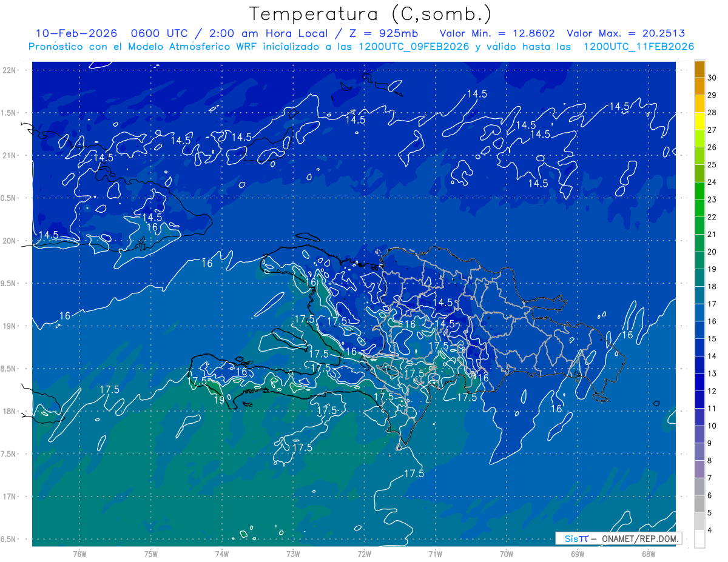This screenshot has width=728, height=562.
Task: Click the '21N' latitude label
Action: click(8, 155)
